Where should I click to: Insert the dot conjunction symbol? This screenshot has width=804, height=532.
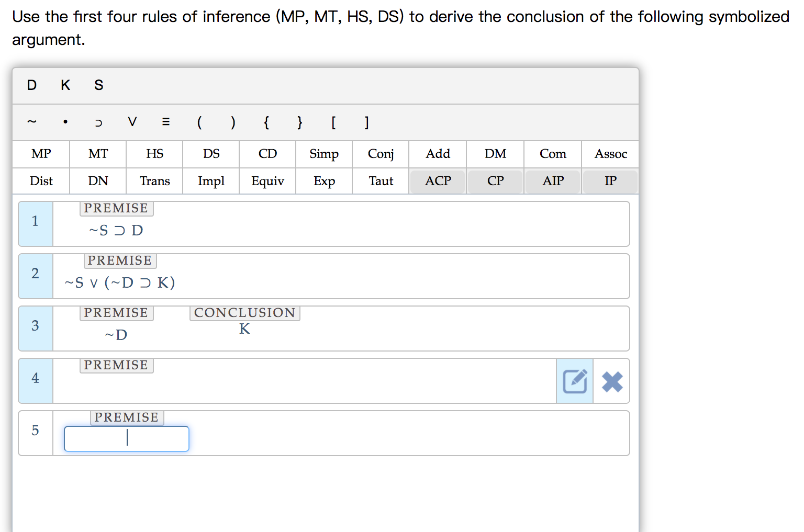65,122
